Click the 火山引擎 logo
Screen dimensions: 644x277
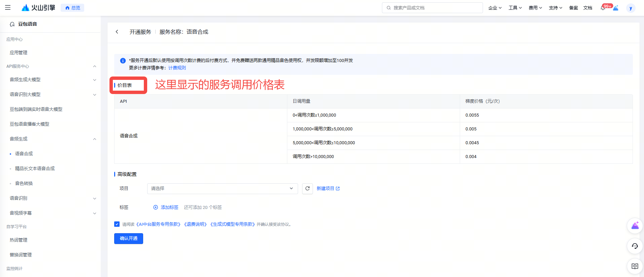pyautogui.click(x=38, y=8)
